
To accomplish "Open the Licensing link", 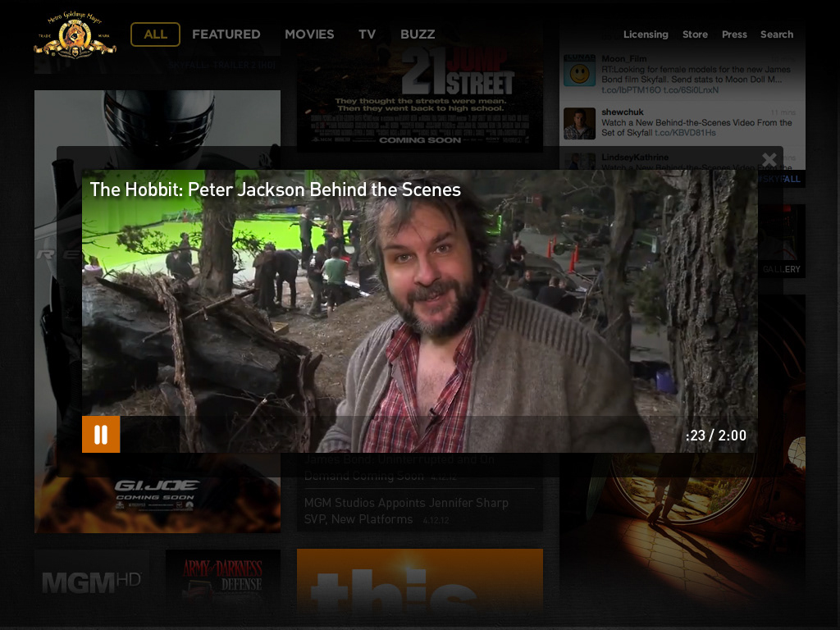I will pos(646,34).
